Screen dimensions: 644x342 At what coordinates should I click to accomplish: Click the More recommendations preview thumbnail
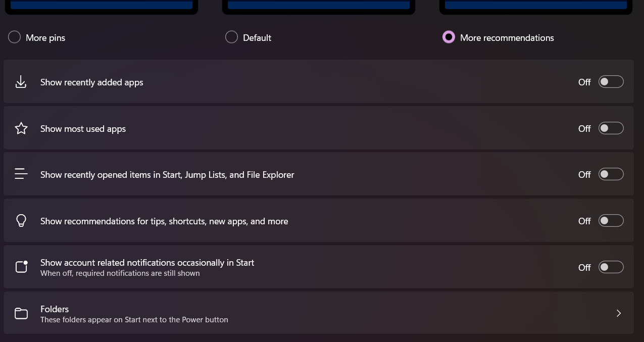pos(536,7)
